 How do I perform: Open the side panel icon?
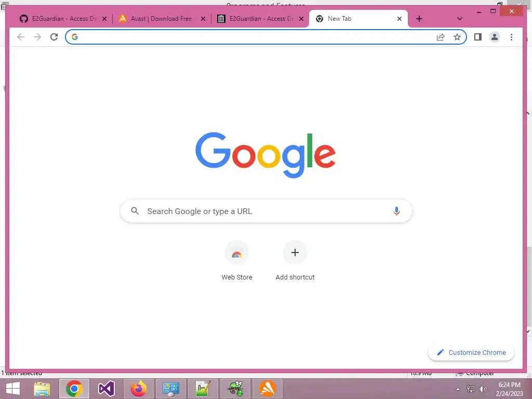point(478,37)
